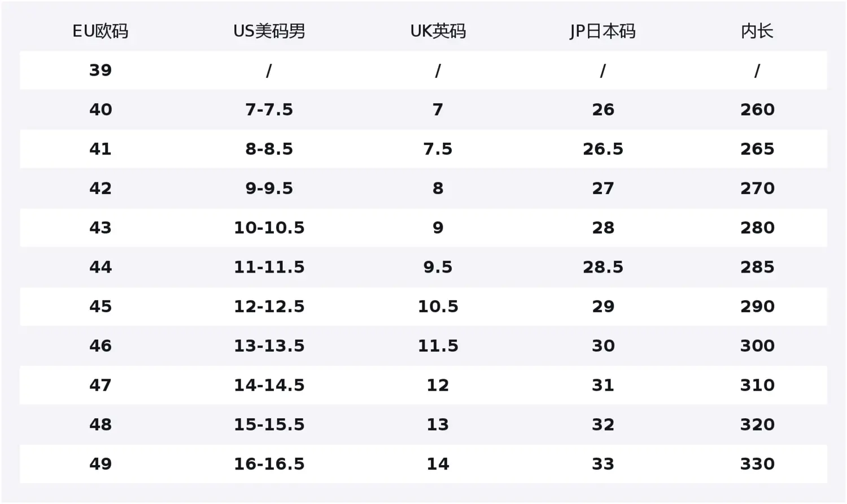
Task: Click the inner length 285 cell
Action: coord(757,267)
